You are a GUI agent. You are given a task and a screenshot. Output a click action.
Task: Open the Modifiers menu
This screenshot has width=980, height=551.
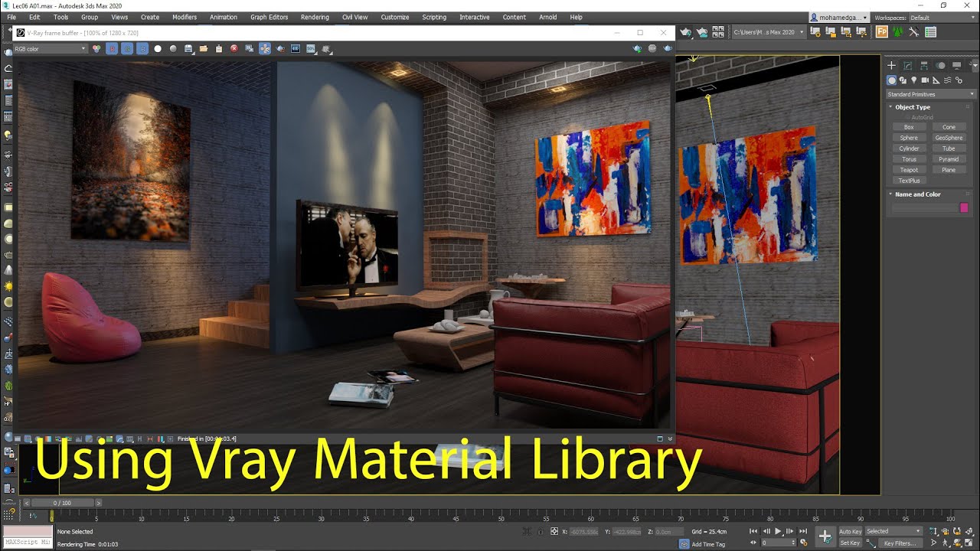185,17
